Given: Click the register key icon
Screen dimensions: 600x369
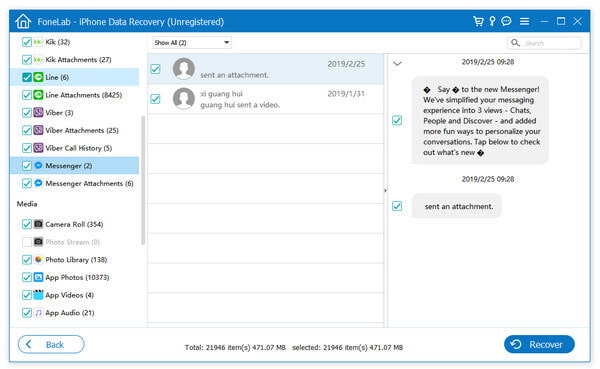Looking at the screenshot, I should (492, 21).
